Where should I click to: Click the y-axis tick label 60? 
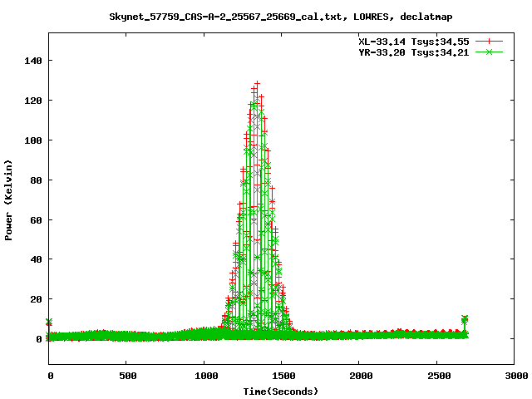(x=36, y=220)
